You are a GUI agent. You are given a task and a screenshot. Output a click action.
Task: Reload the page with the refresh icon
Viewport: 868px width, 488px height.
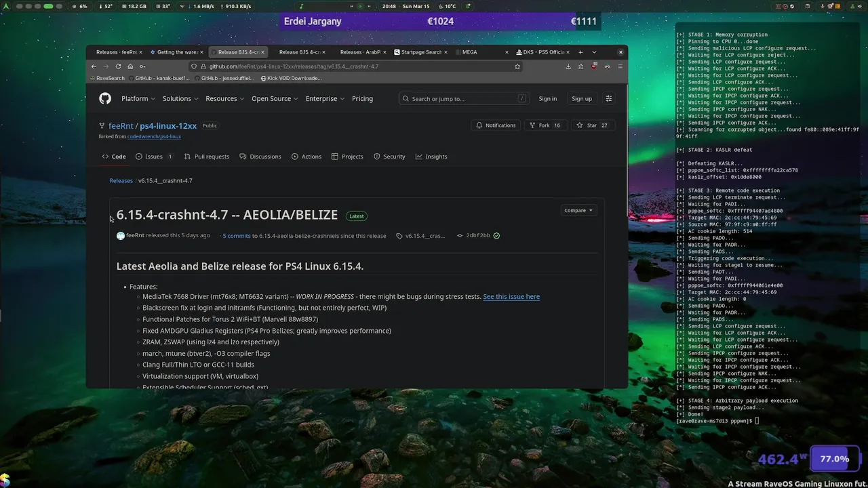(x=118, y=66)
